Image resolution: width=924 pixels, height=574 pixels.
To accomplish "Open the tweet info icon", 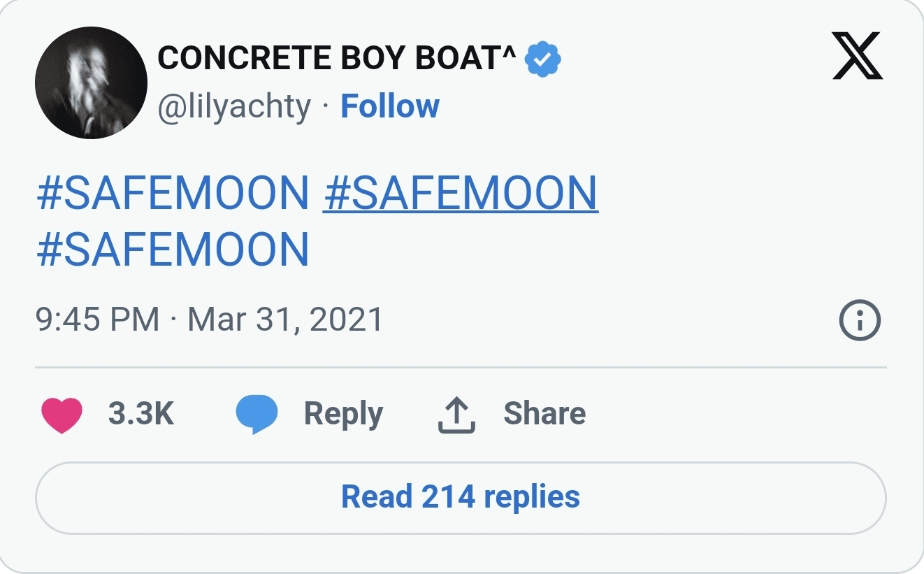I will pos(859,321).
